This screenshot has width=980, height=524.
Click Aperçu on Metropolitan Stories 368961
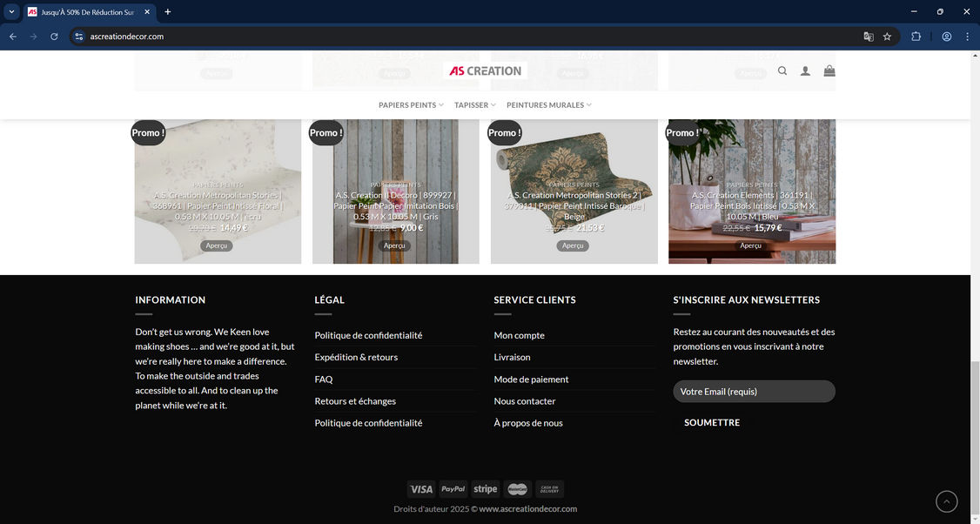[216, 245]
